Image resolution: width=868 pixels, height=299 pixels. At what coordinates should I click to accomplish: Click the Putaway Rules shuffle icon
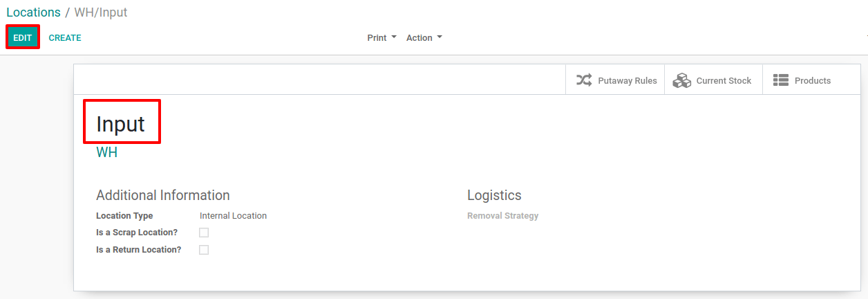[584, 80]
